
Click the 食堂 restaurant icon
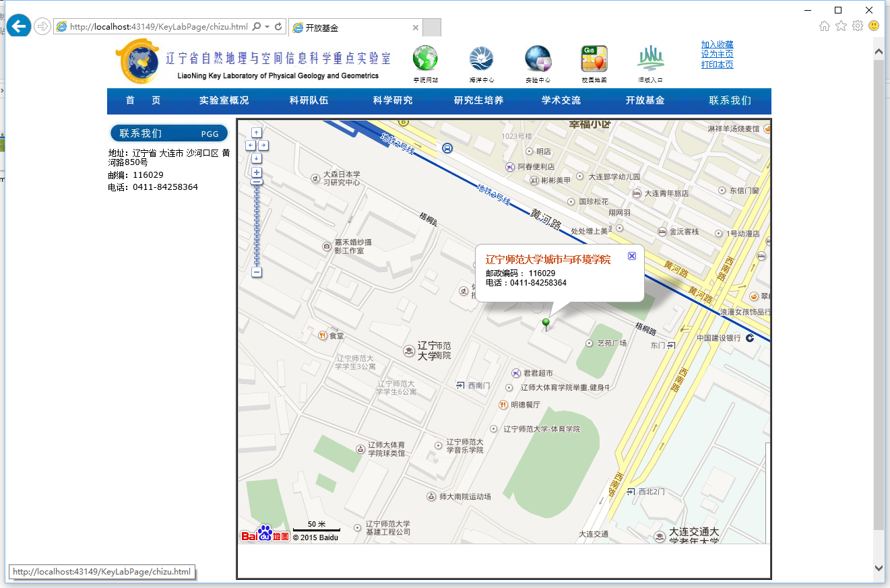(322, 335)
